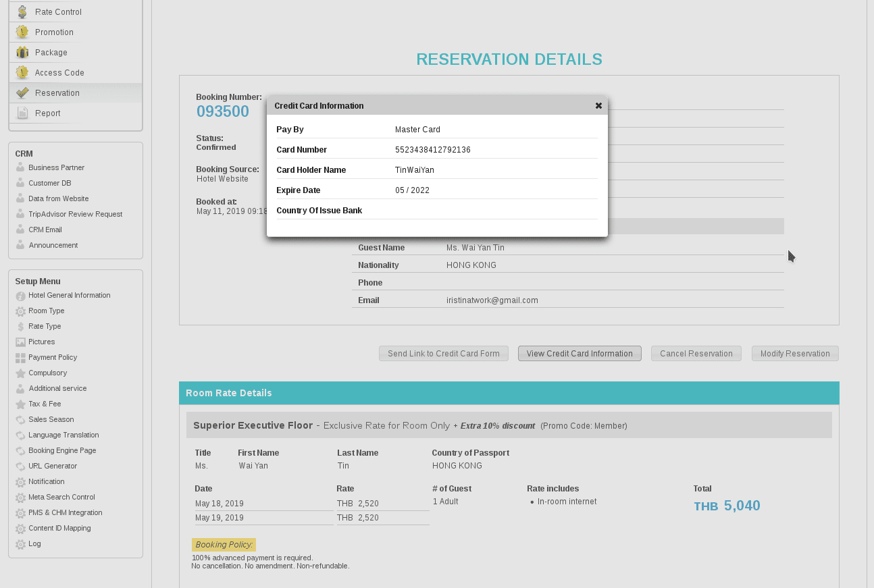Viewport: 874px width, 588px height.
Task: Click the Payment Policy grid icon
Action: tap(20, 358)
